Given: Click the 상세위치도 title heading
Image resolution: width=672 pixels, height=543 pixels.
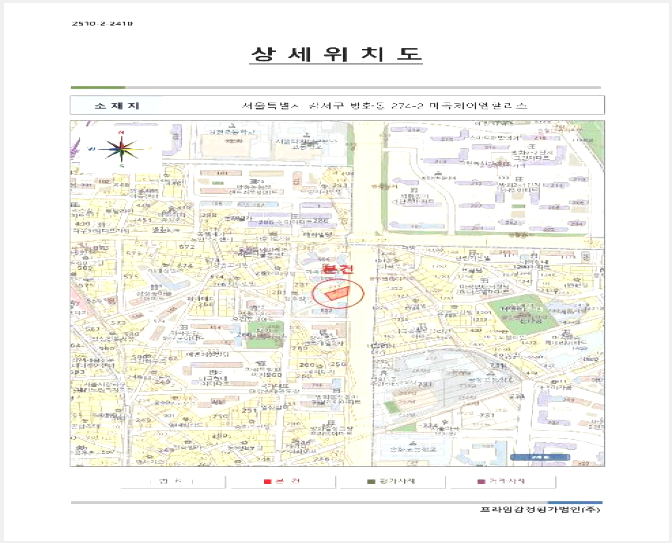Looking at the screenshot, I should [x=336, y=54].
